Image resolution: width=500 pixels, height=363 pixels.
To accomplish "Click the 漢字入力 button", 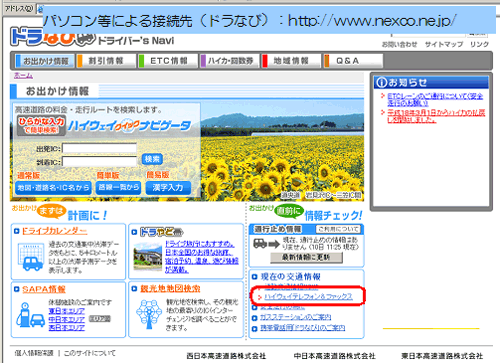I will 168,188.
